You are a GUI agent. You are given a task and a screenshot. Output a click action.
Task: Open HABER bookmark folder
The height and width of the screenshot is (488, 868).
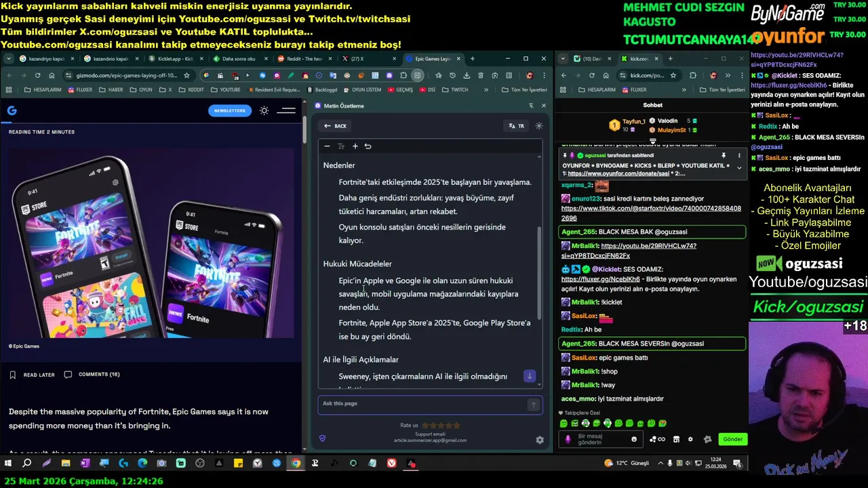111,89
